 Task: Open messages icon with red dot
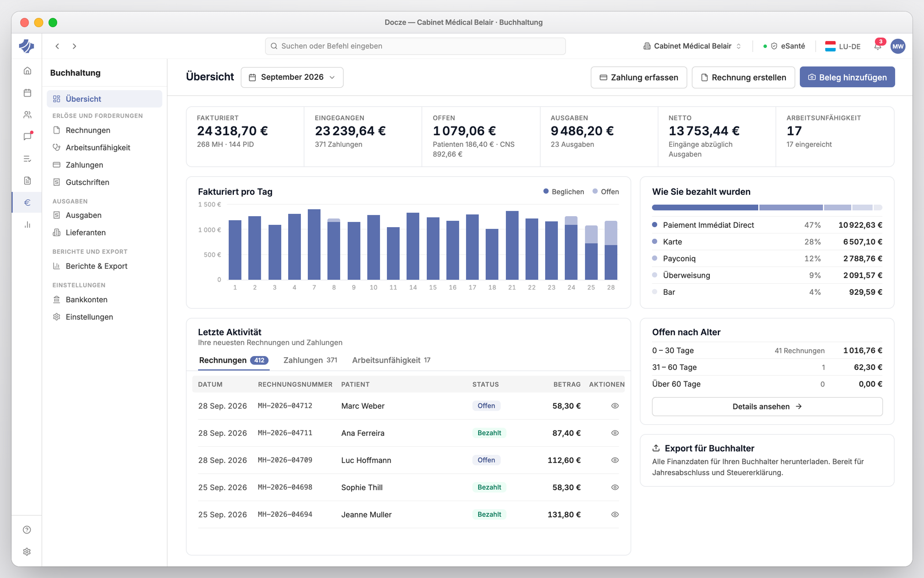point(27,137)
